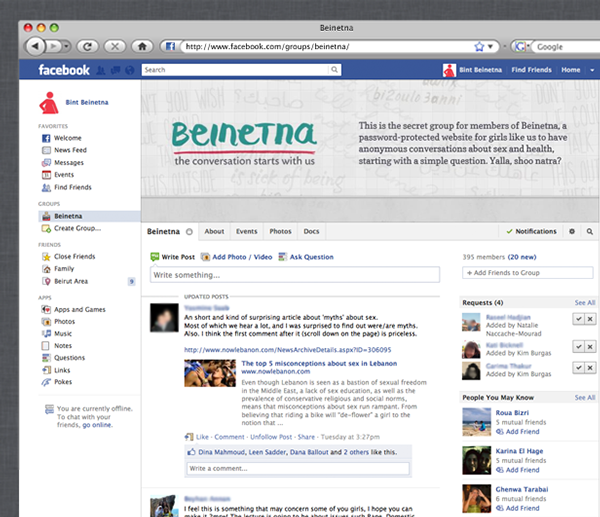
Task: Switch to the Docs tab
Action: point(311,231)
